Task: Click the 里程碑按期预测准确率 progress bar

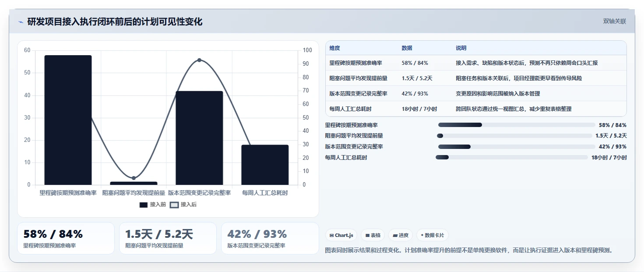Action: (517, 125)
